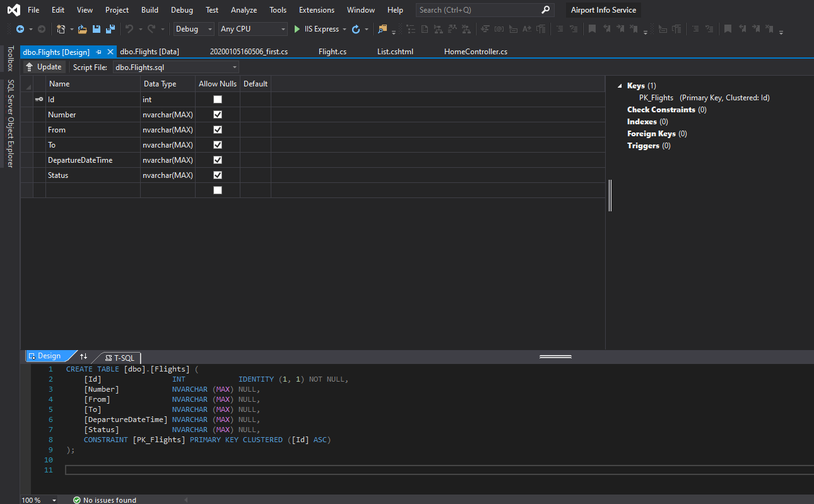Open the refresh browser dropdown arrow
The image size is (814, 504).
367,30
